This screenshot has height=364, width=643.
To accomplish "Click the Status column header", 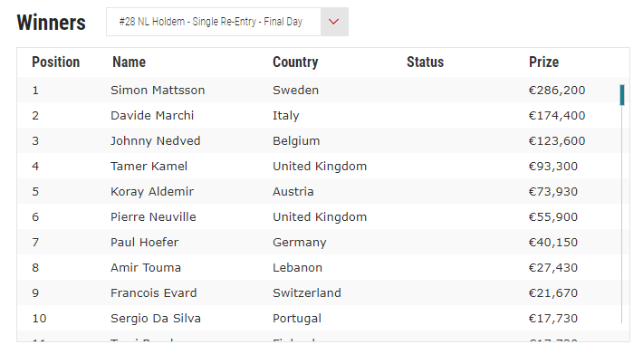I will 426,62.
